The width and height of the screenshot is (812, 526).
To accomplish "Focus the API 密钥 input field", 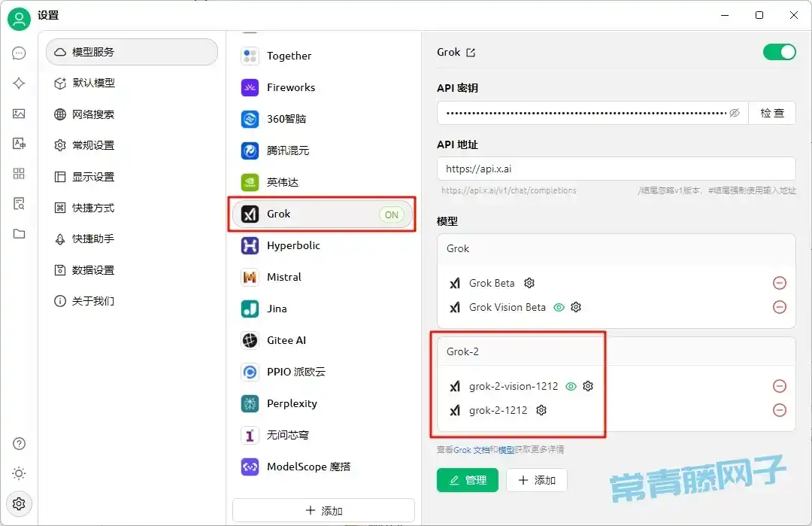I will pos(592,113).
